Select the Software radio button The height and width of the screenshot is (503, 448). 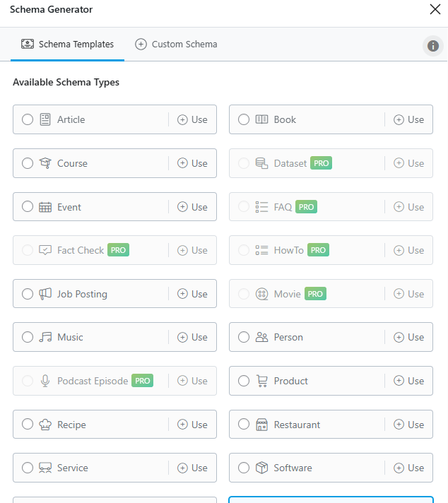pos(244,468)
